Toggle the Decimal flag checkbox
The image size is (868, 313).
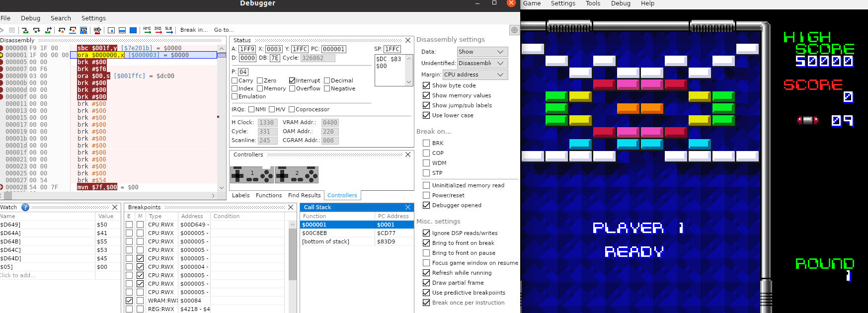pos(327,80)
